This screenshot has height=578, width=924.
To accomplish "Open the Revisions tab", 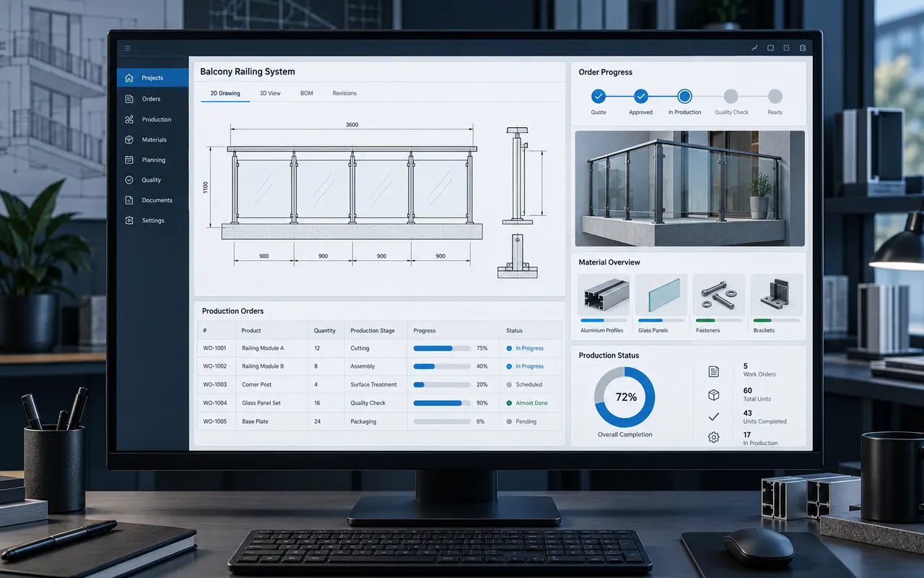I will coord(344,93).
